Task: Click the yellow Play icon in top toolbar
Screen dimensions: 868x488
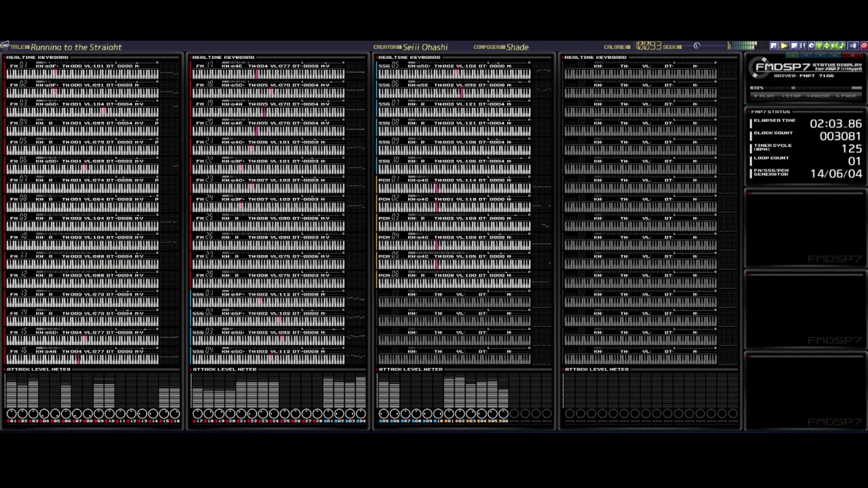Action: tap(784, 45)
